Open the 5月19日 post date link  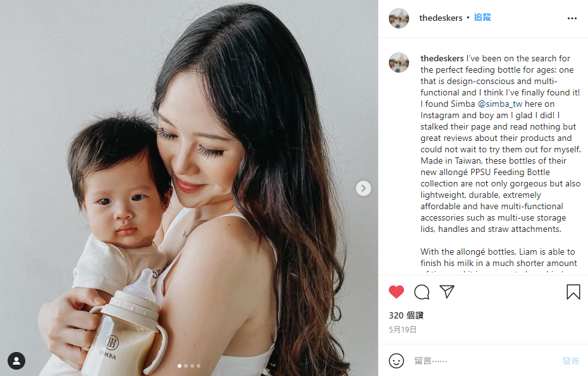pos(403,329)
